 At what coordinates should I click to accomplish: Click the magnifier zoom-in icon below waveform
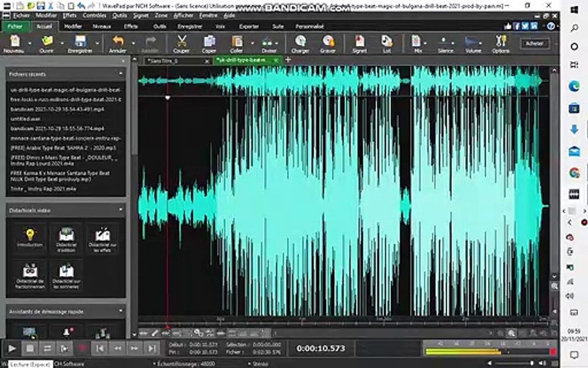point(511,333)
